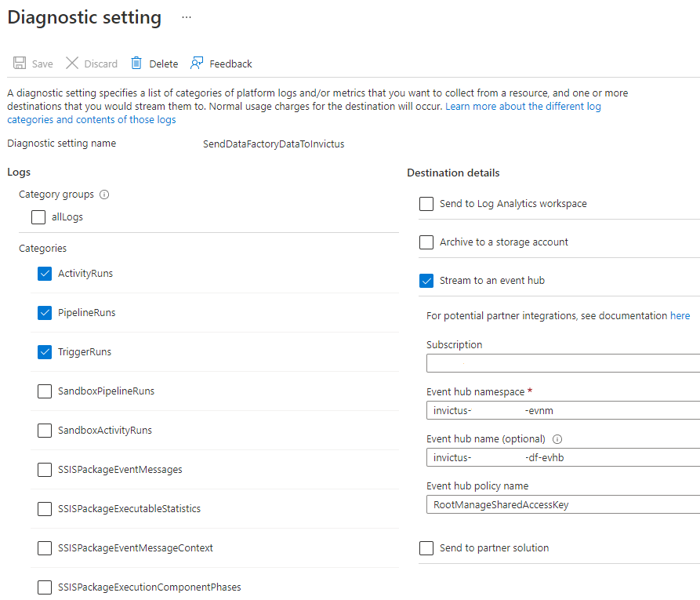
Task: Check the SandboxPipelineRuns category
Action: click(x=45, y=391)
